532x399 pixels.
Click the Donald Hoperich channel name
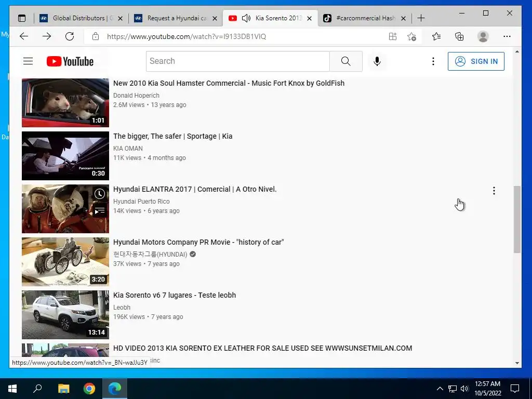(x=136, y=96)
